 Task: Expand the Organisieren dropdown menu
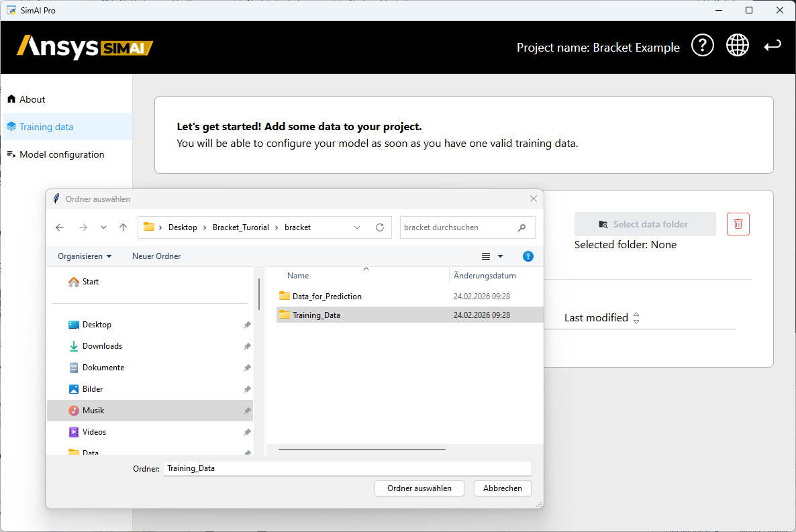[x=85, y=256]
